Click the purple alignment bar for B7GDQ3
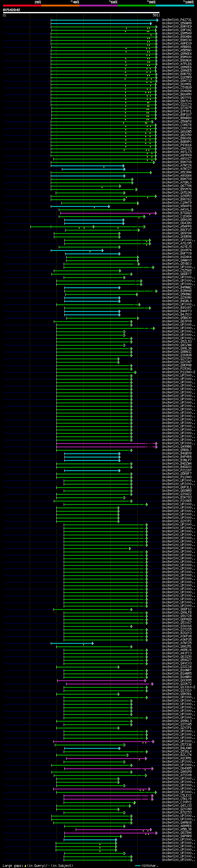 click(x=108, y=213)
